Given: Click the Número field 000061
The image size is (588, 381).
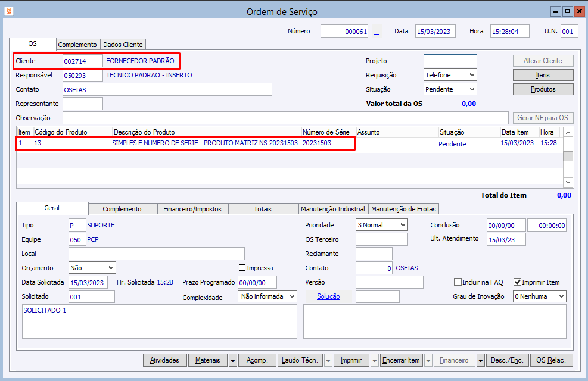Looking at the screenshot, I should click(x=344, y=32).
